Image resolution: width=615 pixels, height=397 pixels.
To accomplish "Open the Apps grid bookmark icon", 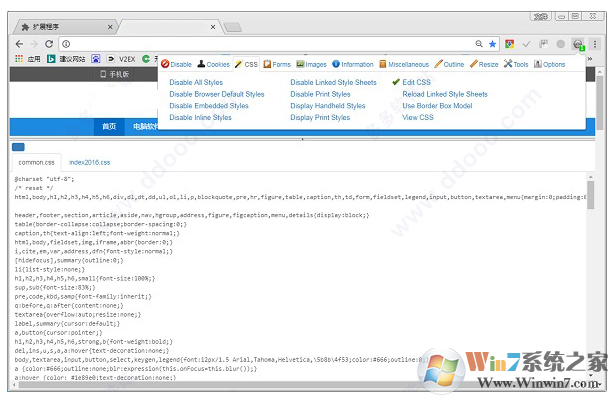I will pos(19,59).
